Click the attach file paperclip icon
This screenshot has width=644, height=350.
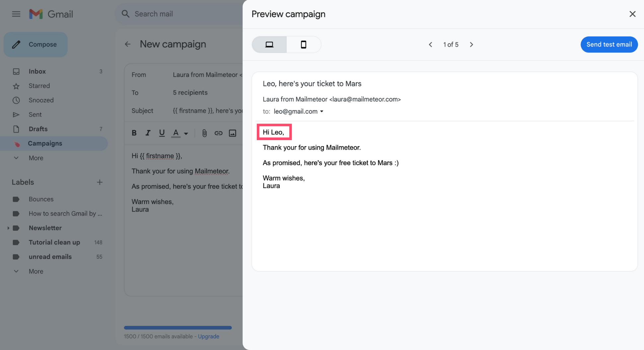point(204,133)
